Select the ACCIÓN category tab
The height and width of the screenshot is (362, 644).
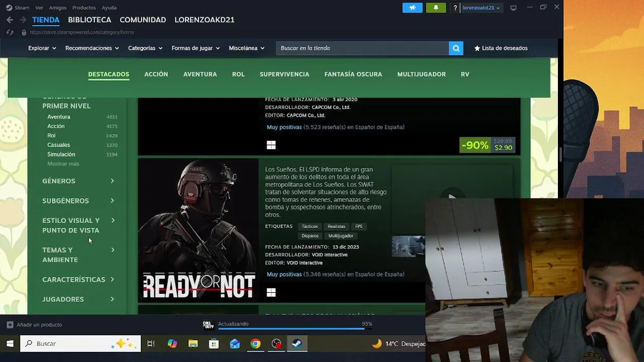point(156,74)
